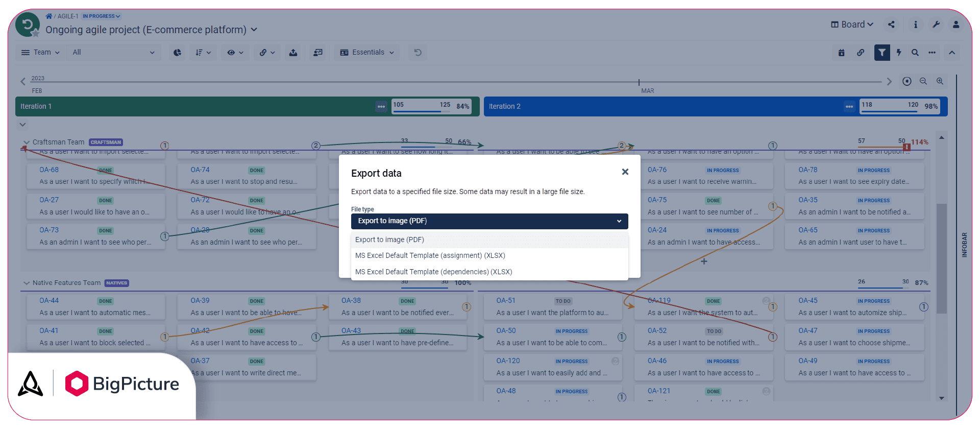Collapse the toolbar with up chevron
The height and width of the screenshot is (429, 980).
(x=952, y=52)
